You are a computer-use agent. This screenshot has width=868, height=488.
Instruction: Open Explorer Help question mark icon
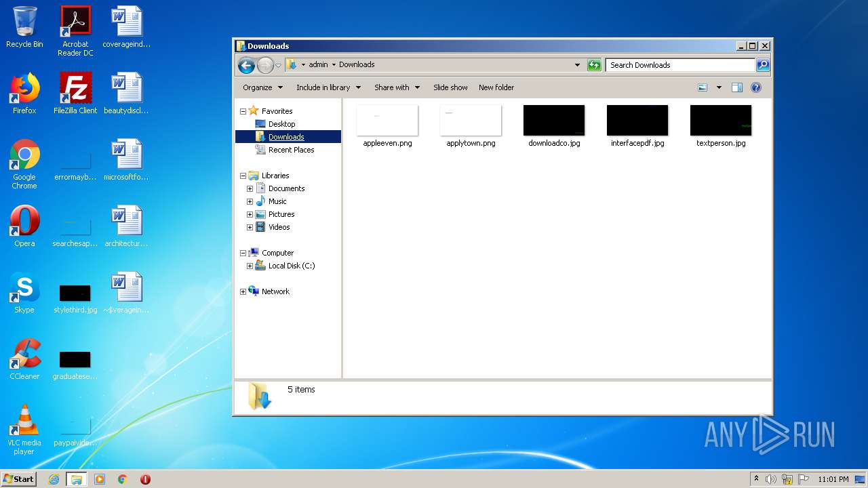pyautogui.click(x=756, y=87)
